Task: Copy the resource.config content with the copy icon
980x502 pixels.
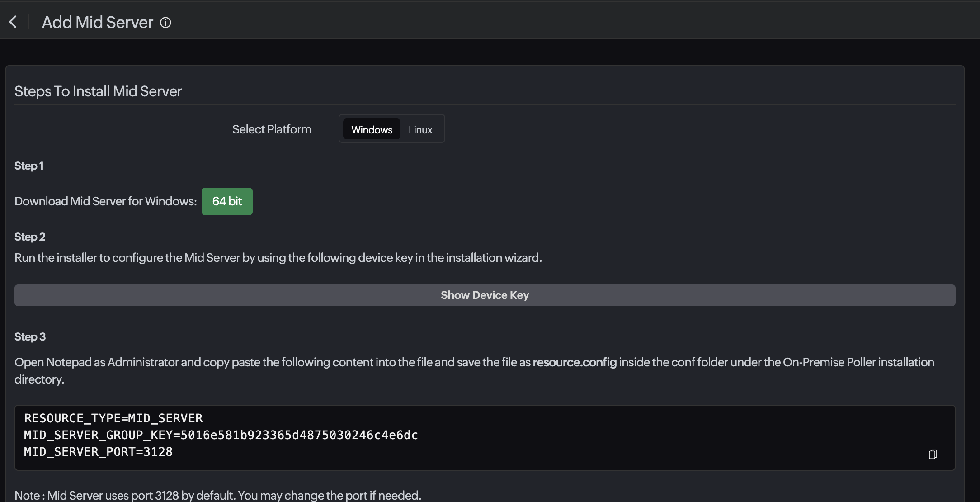Action: [x=933, y=454]
